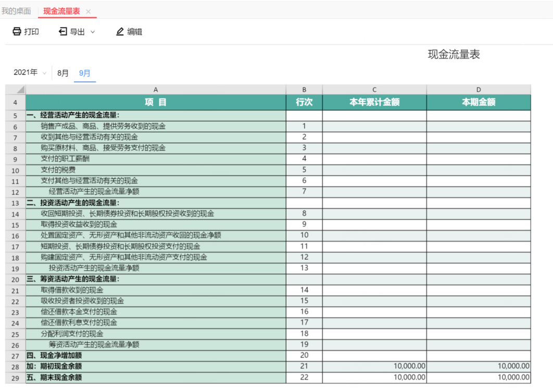The height and width of the screenshot is (392, 553).
Task: Click column A header
Action: point(156,90)
